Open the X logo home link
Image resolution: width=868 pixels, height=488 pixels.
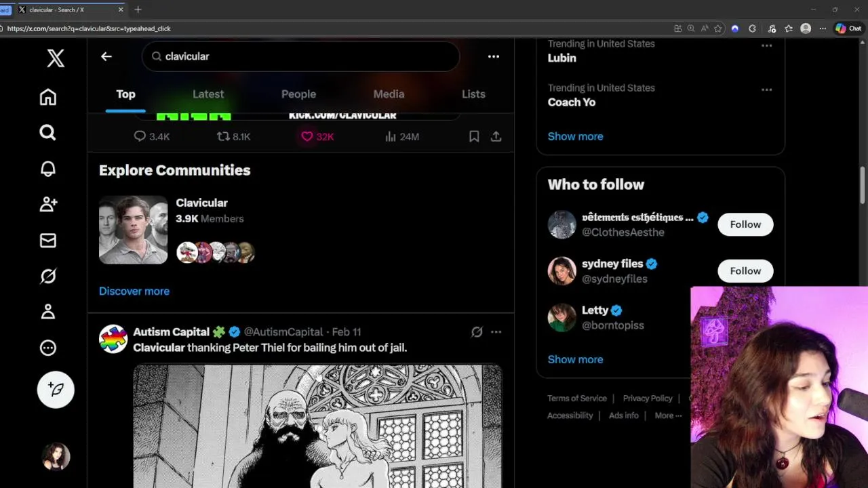click(x=56, y=58)
